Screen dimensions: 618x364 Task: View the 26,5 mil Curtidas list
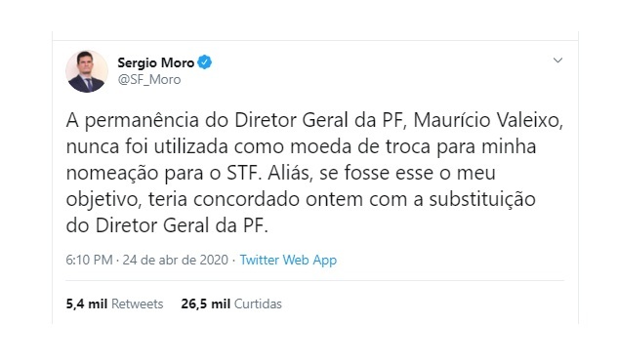coord(231,303)
